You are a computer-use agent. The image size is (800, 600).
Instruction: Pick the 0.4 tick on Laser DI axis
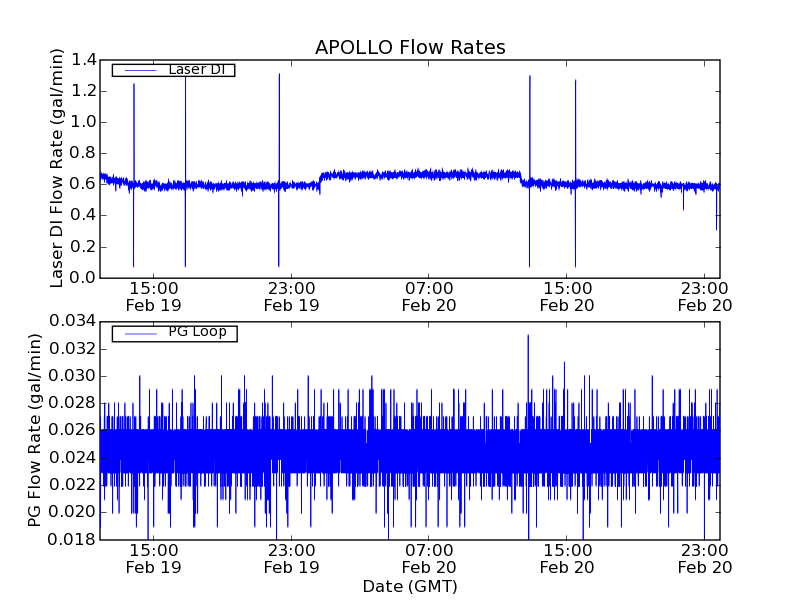[x=84, y=215]
